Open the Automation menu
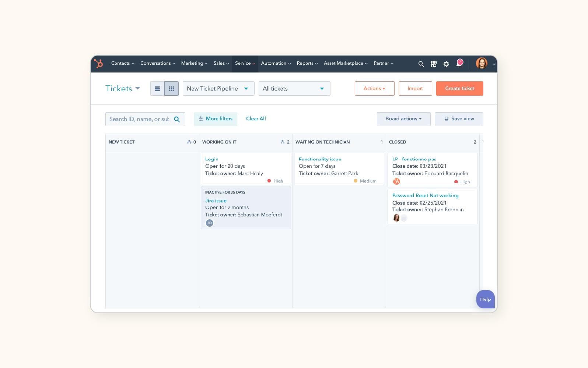Image resolution: width=588 pixels, height=368 pixels. tap(276, 63)
